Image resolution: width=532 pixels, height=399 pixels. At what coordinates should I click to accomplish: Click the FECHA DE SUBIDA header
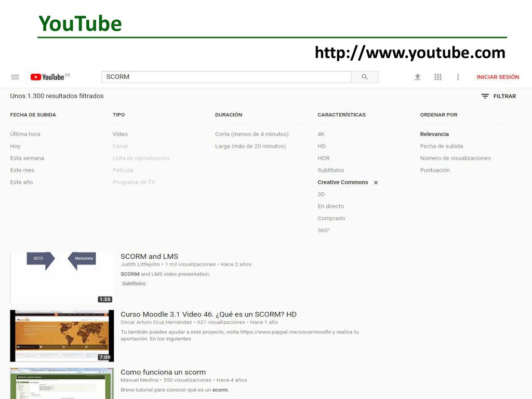(33, 115)
